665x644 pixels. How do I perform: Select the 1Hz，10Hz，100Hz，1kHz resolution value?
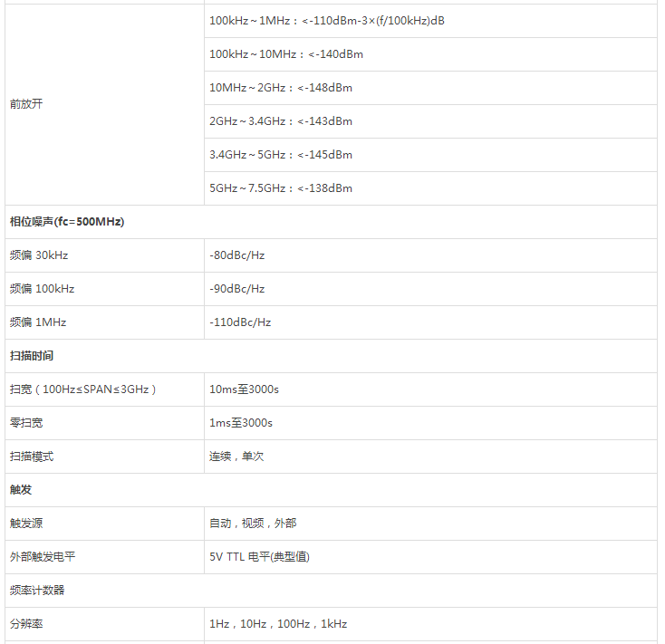coord(278,624)
